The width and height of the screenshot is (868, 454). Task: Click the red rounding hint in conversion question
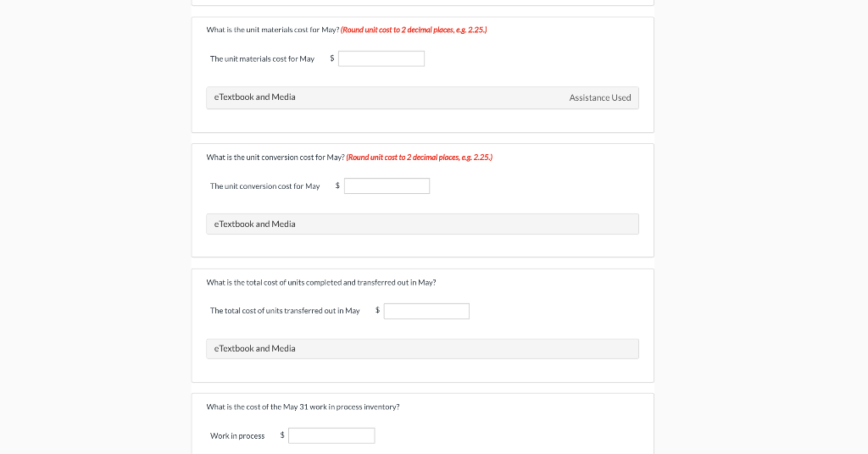point(420,157)
